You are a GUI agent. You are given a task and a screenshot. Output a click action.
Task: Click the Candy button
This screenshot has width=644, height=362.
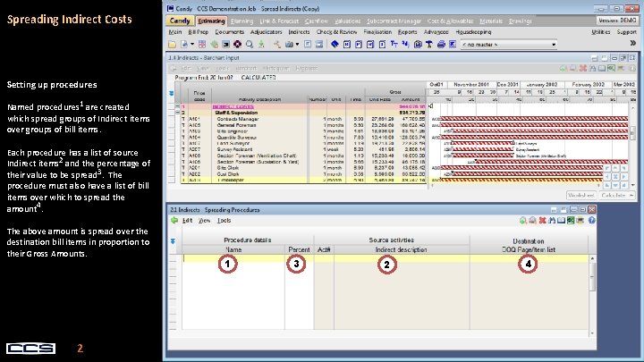(180, 21)
